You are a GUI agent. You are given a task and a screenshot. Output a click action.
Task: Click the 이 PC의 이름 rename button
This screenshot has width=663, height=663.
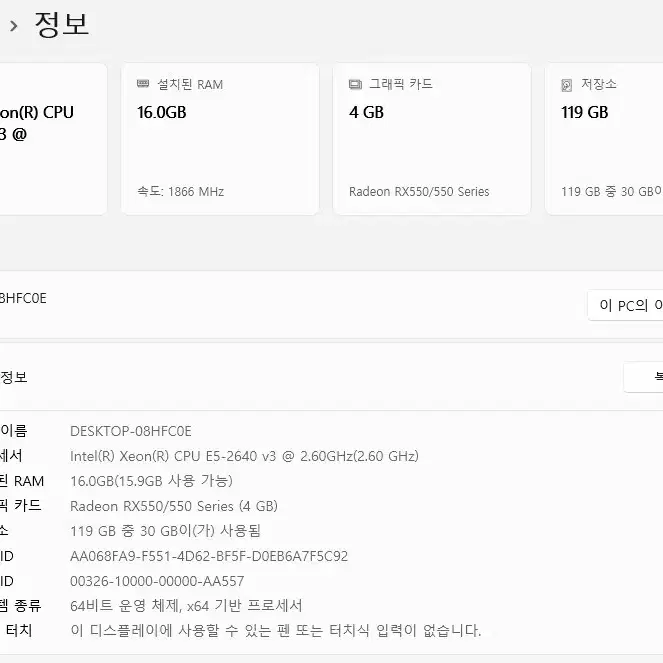pos(625,305)
